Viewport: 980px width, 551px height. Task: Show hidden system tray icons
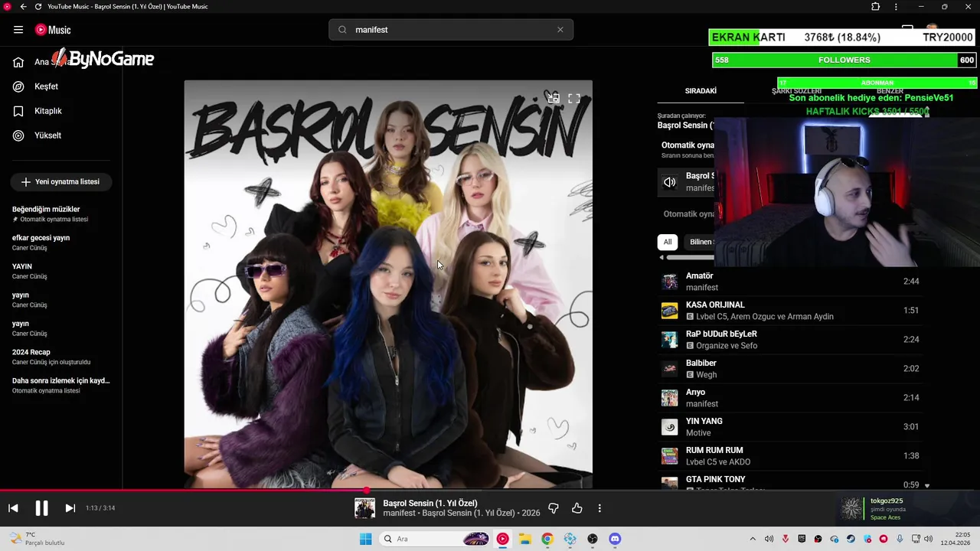pyautogui.click(x=753, y=539)
